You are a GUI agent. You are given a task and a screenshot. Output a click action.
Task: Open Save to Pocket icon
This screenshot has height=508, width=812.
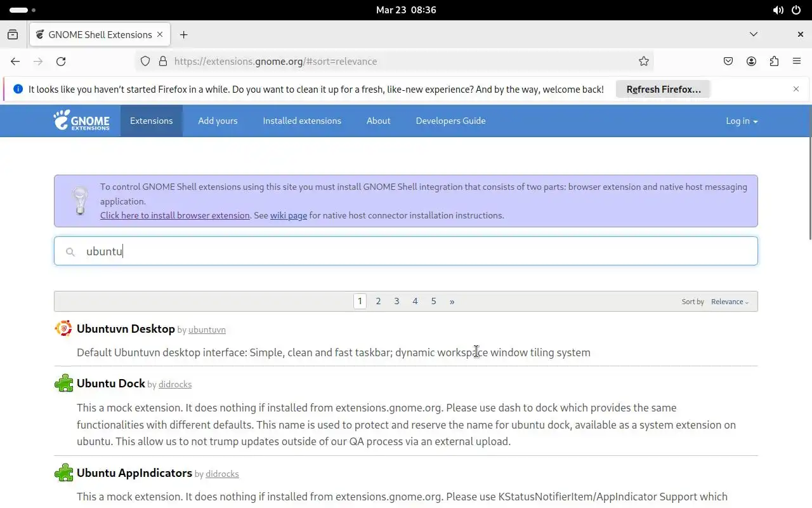pos(728,61)
